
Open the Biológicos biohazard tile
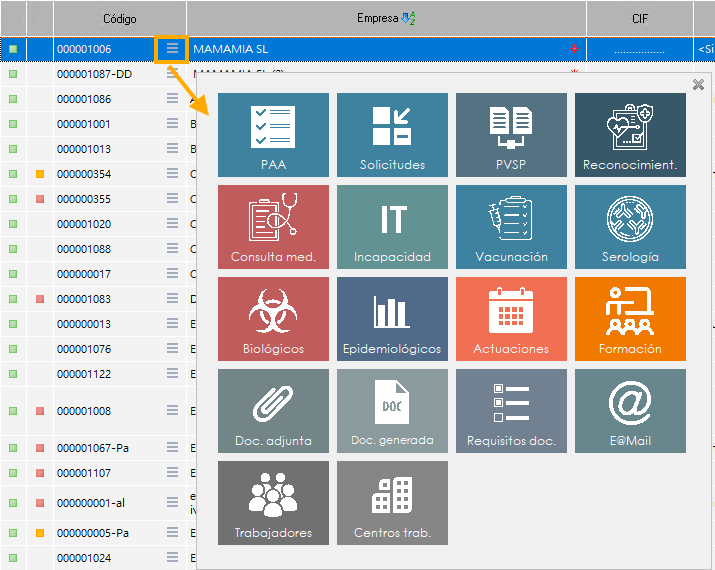[272, 319]
